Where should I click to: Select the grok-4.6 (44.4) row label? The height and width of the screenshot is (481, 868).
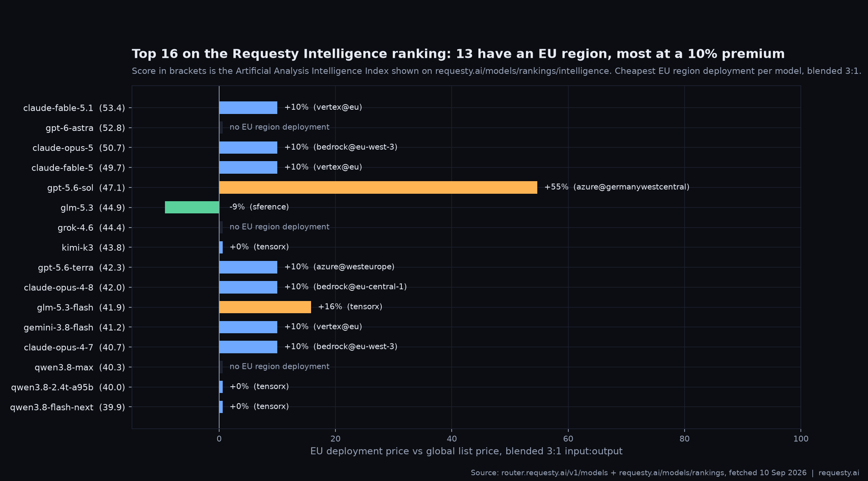tap(91, 228)
